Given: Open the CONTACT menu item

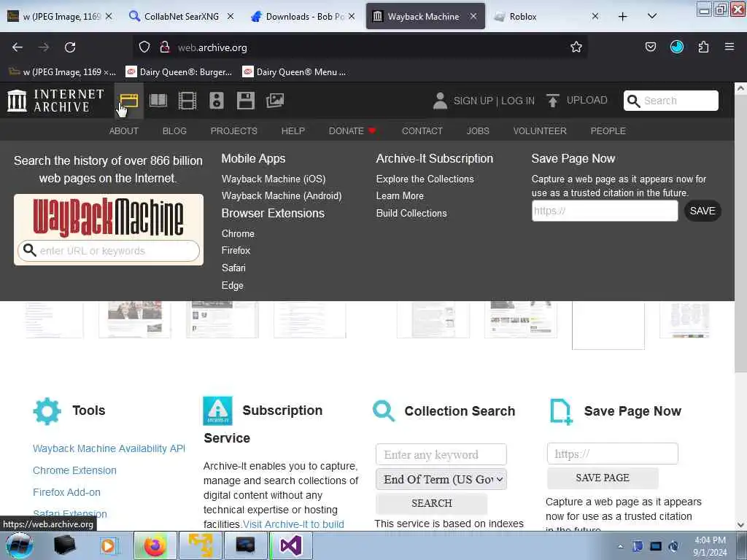Looking at the screenshot, I should (422, 131).
